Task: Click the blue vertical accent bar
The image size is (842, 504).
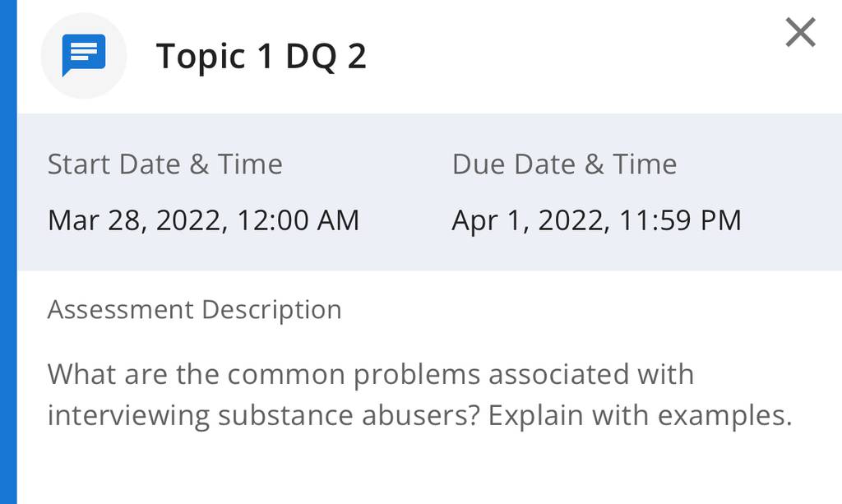Action: [8, 252]
